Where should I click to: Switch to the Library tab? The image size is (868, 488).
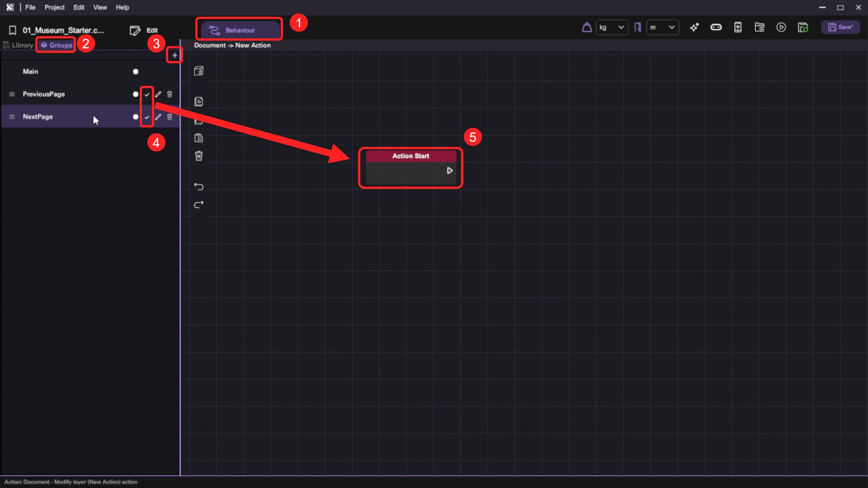pos(19,45)
